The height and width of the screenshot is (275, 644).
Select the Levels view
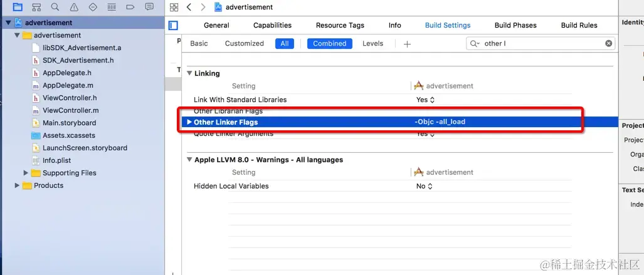(372, 43)
